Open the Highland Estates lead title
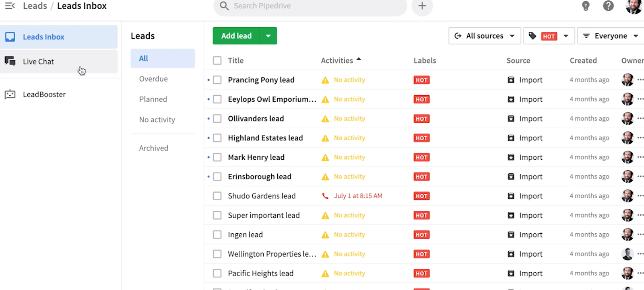 click(265, 138)
